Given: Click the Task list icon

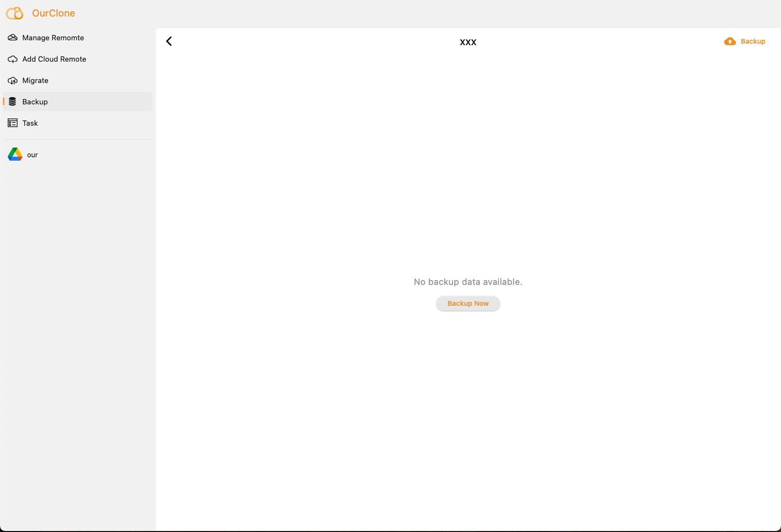Looking at the screenshot, I should tap(13, 123).
